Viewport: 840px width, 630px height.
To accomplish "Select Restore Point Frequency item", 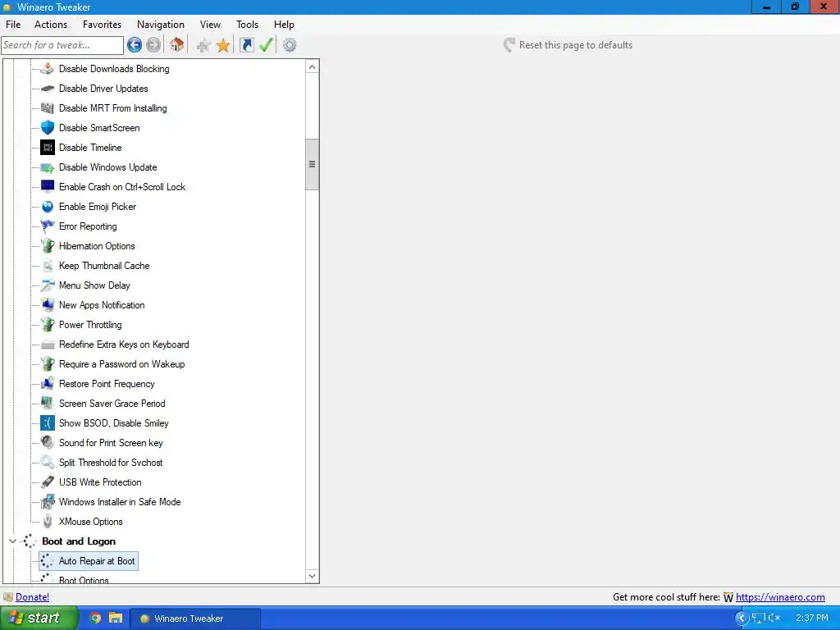I will (x=107, y=384).
